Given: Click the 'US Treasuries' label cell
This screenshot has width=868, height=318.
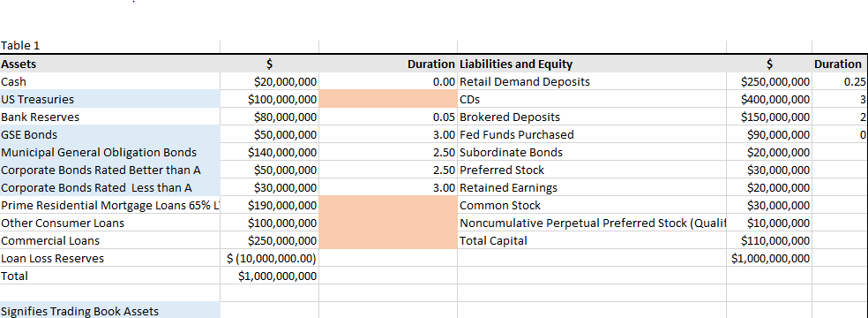Looking at the screenshot, I should [x=110, y=99].
